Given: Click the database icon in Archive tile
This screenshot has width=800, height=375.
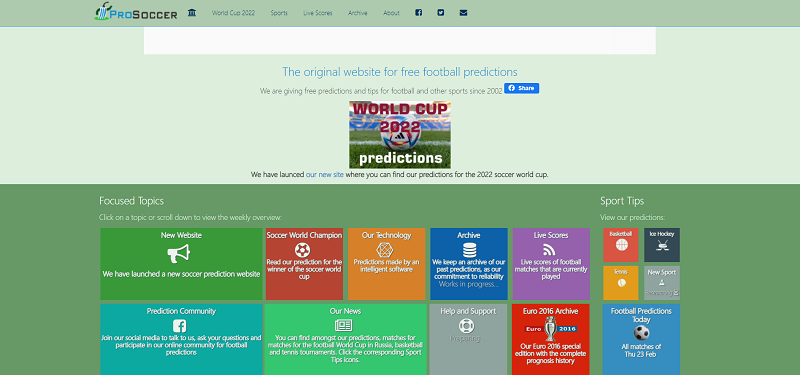Looking at the screenshot, I should 469,250.
